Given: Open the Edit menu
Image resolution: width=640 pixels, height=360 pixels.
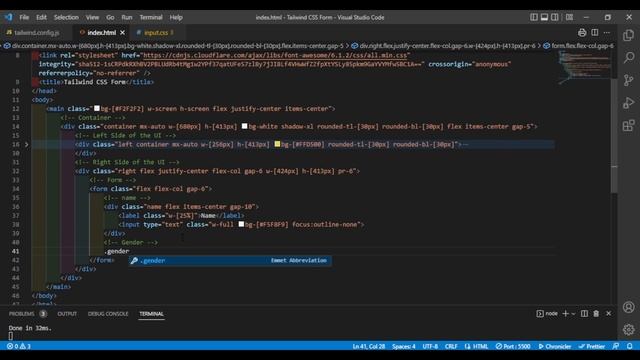Looking at the screenshot, I should pyautogui.click(x=41, y=17).
